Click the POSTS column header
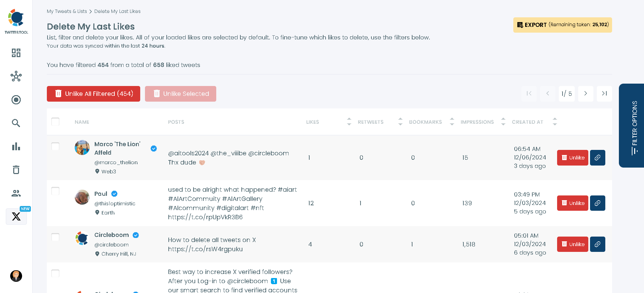This screenshot has height=293, width=644. 176,122
